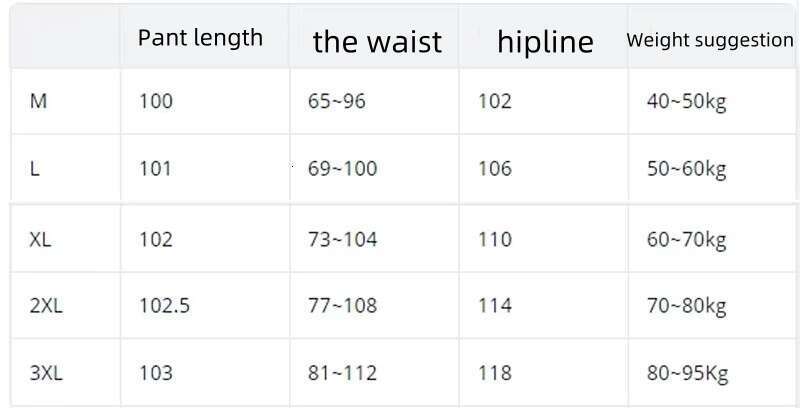The image size is (800, 412).
Task: Click the 73~104 waist cell
Action: pyautogui.click(x=342, y=239)
